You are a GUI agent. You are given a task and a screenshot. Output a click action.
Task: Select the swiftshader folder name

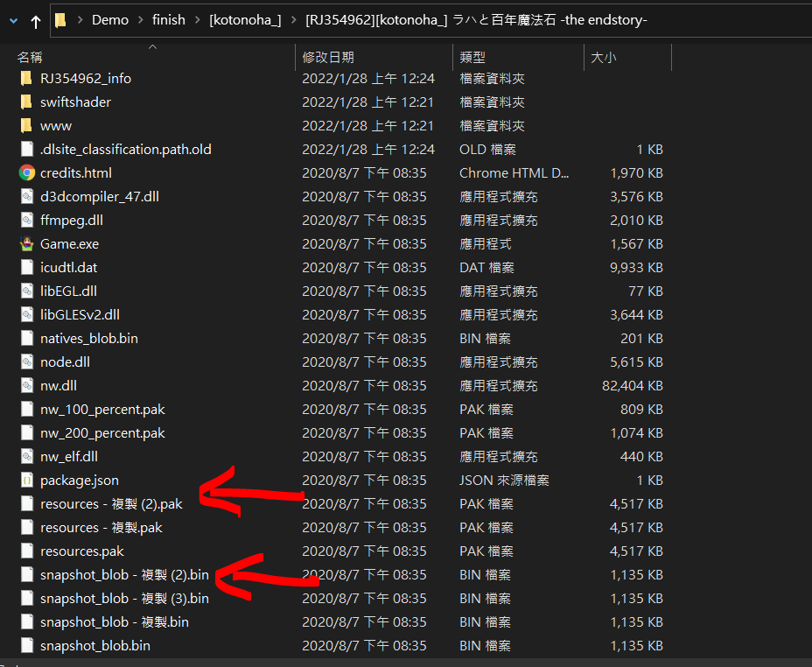point(75,102)
